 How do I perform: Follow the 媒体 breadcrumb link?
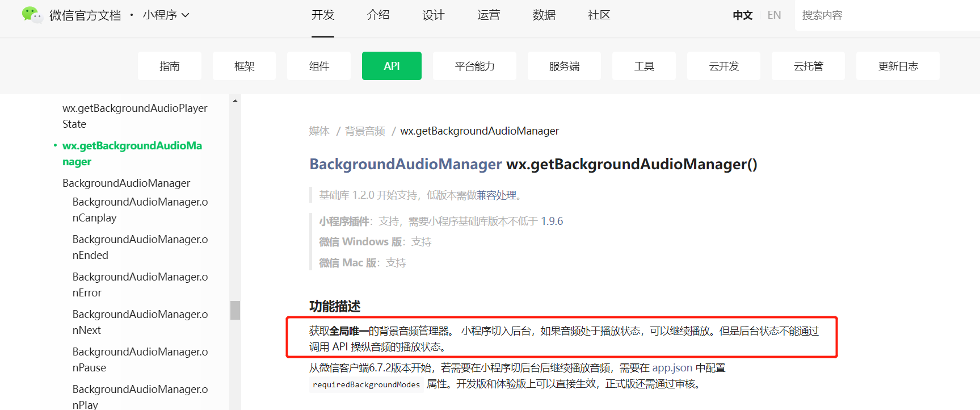pyautogui.click(x=319, y=131)
